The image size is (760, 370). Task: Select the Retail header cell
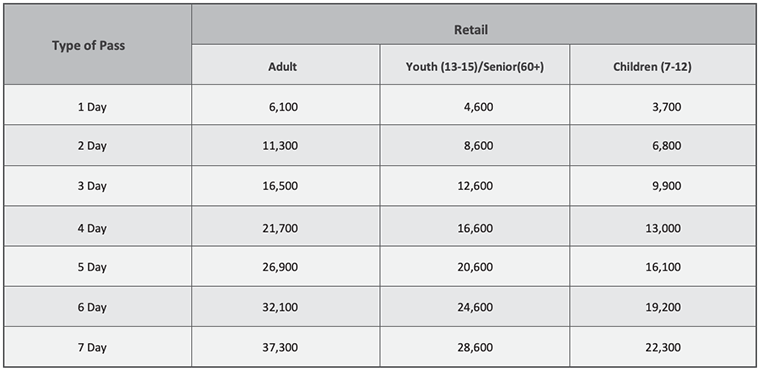click(x=473, y=24)
